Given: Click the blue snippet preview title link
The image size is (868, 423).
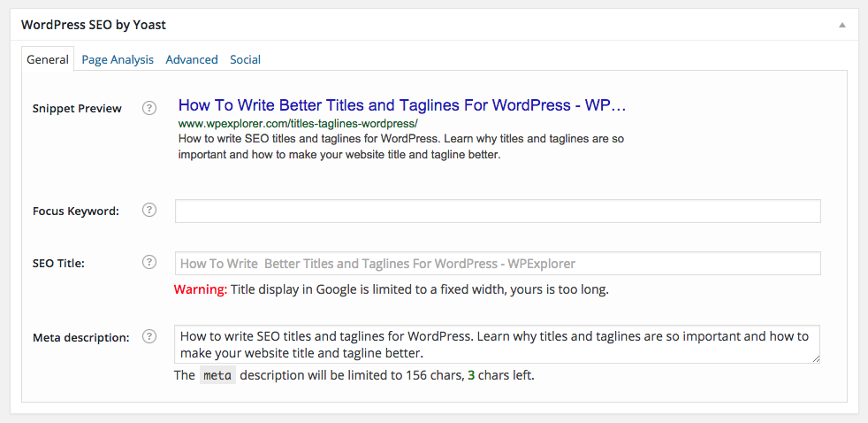Looking at the screenshot, I should 402,104.
